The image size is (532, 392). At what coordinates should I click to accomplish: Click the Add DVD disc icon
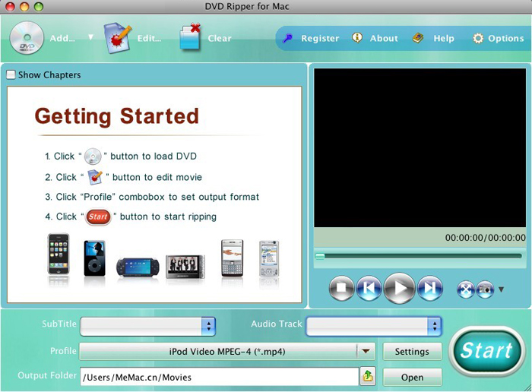click(x=27, y=38)
